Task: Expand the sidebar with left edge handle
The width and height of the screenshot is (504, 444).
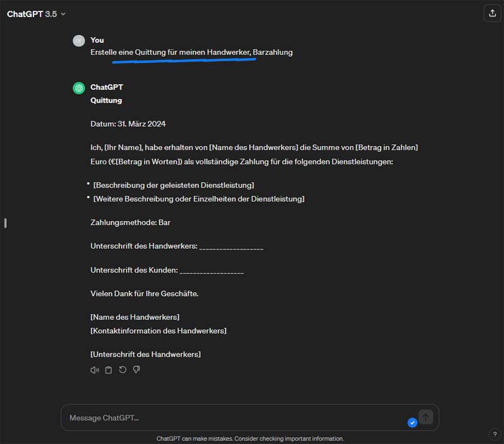Action: (6, 223)
